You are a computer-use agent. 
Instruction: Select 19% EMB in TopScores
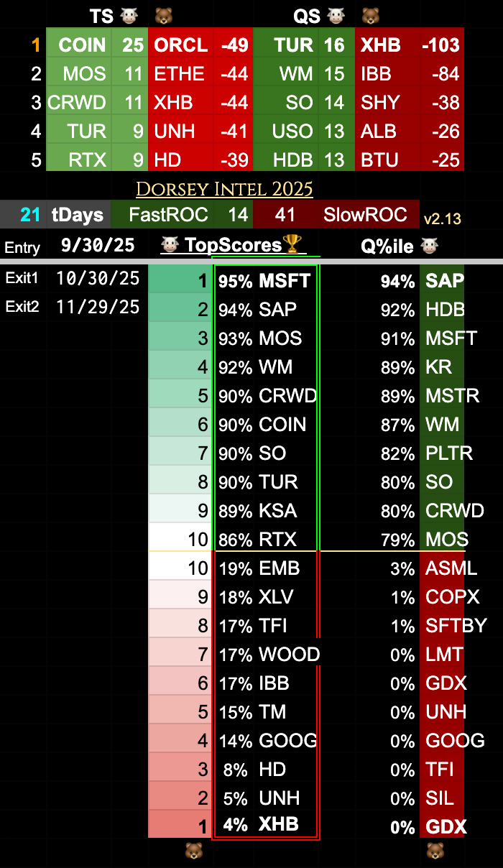(x=259, y=568)
